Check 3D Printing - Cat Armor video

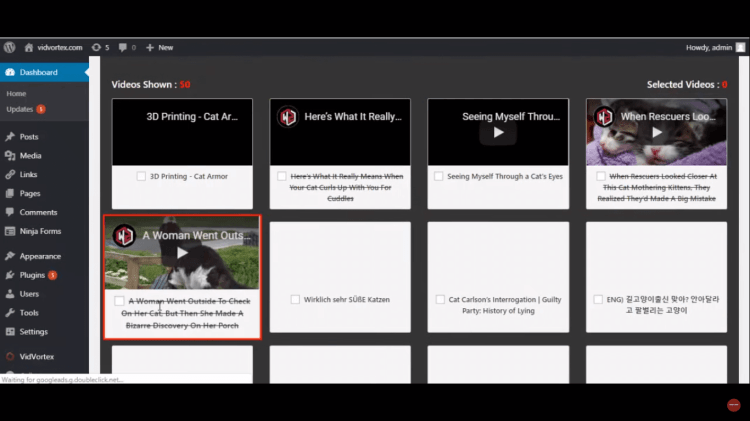[141, 177]
